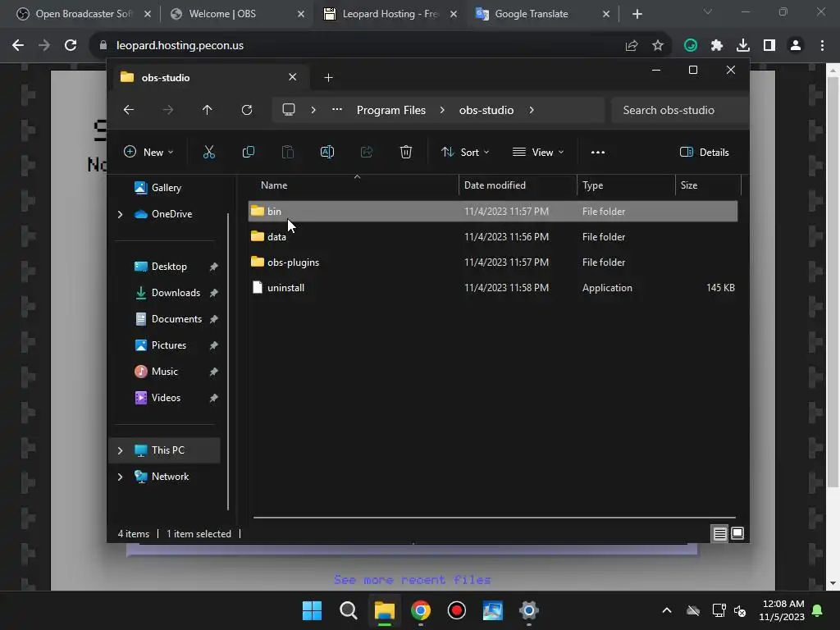Click the Grammarly extension icon in Chrome
Image resolution: width=840 pixels, height=630 pixels.
click(691, 46)
